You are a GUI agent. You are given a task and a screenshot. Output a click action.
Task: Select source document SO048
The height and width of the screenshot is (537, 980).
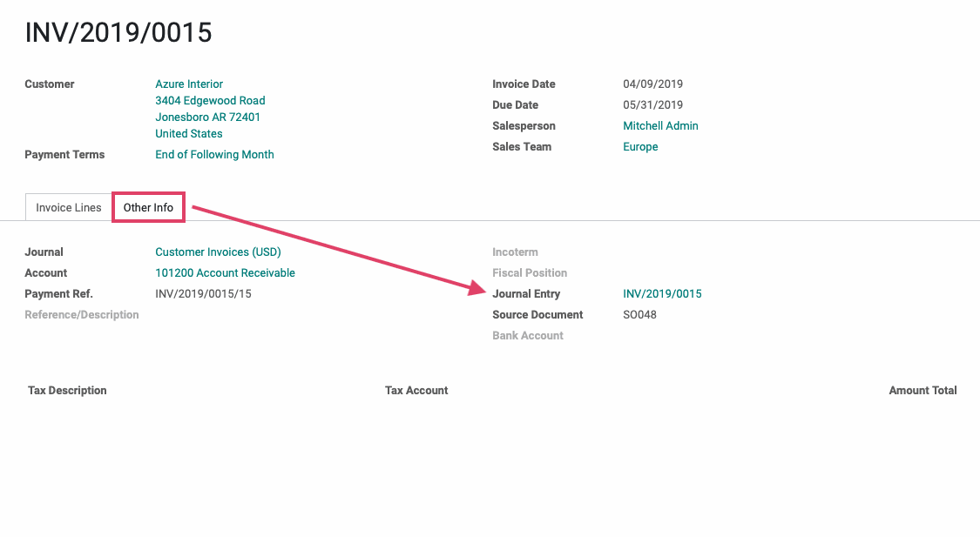point(639,315)
